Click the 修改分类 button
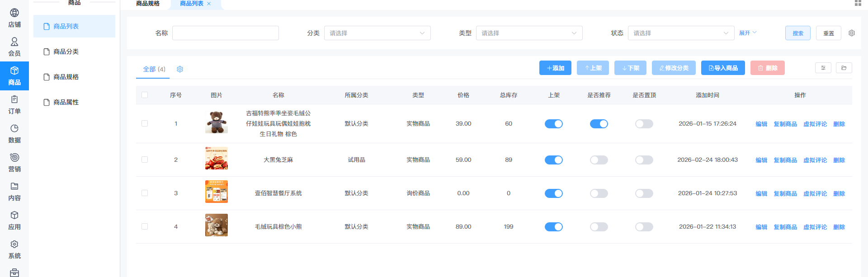The width and height of the screenshot is (868, 277). point(674,68)
